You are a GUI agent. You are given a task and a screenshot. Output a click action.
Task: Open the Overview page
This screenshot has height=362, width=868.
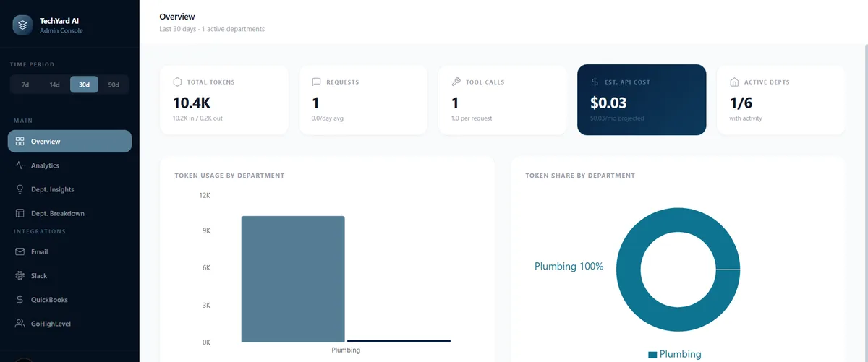coord(69,142)
